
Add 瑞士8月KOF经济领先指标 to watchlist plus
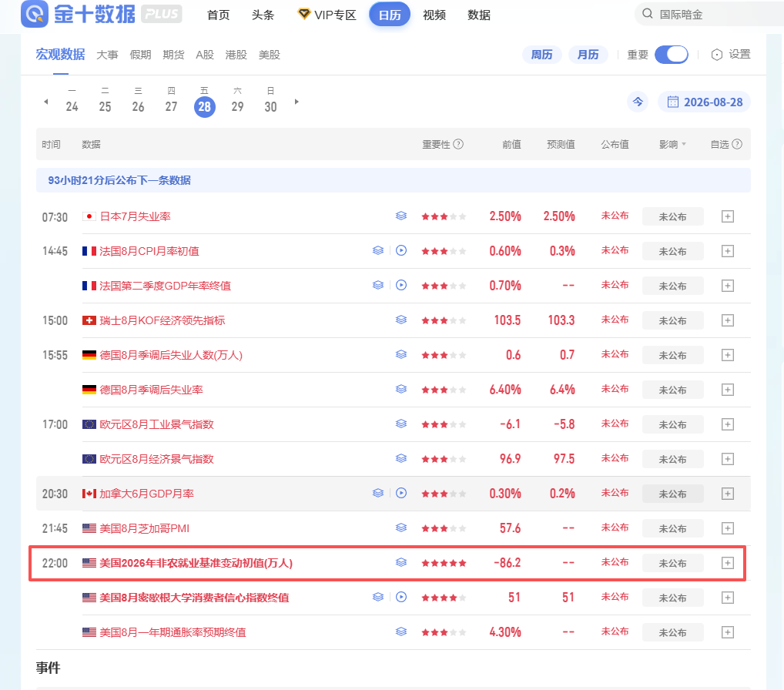coord(728,320)
